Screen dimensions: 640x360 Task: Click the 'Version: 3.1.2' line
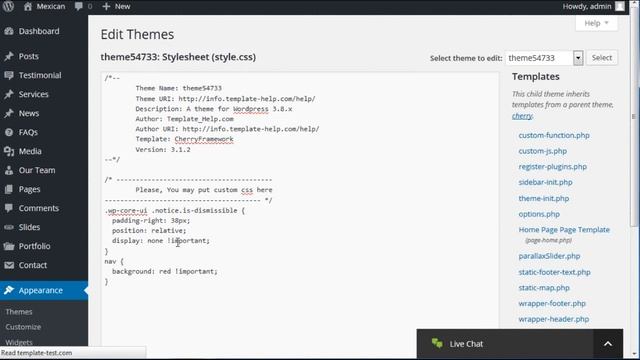tap(163, 149)
